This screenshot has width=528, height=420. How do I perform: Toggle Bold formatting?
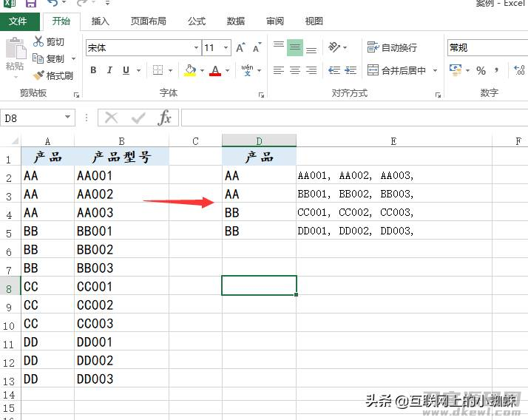pyautogui.click(x=94, y=70)
